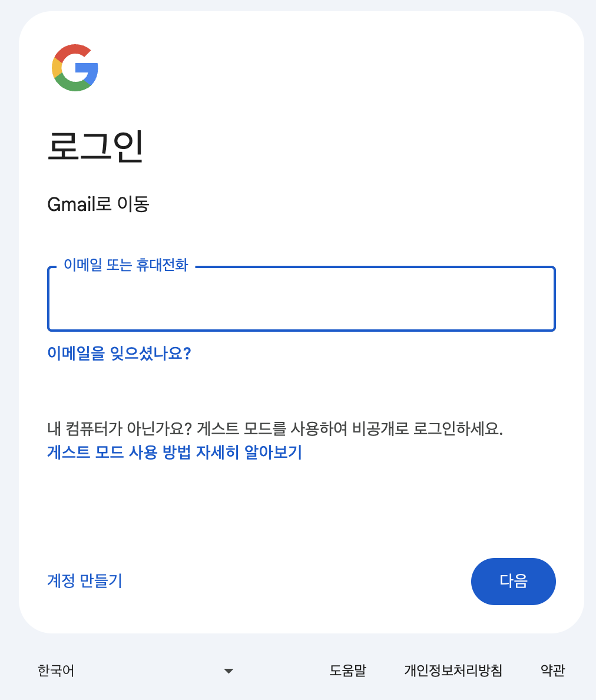Click the blue 다음 button
This screenshot has width=596, height=700.
[513, 581]
